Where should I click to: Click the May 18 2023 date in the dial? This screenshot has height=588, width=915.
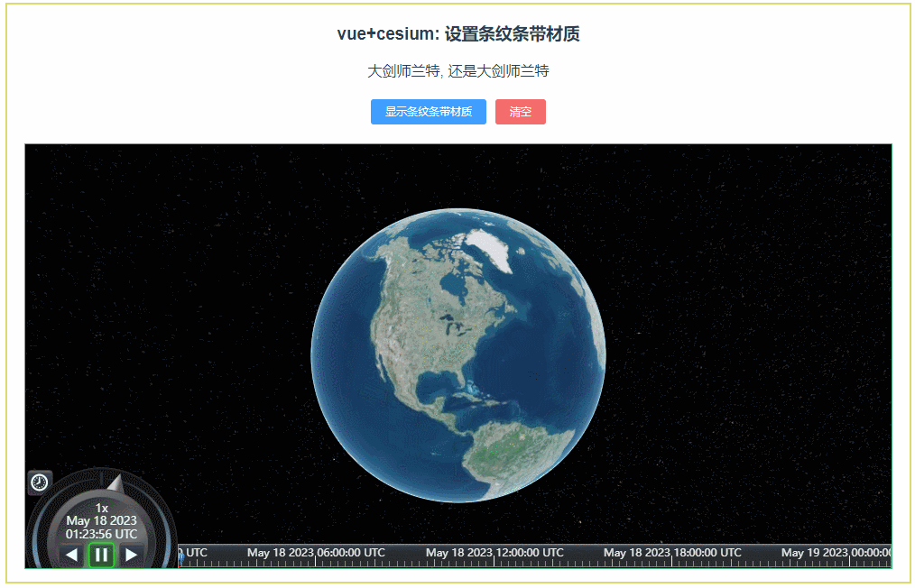(102, 520)
